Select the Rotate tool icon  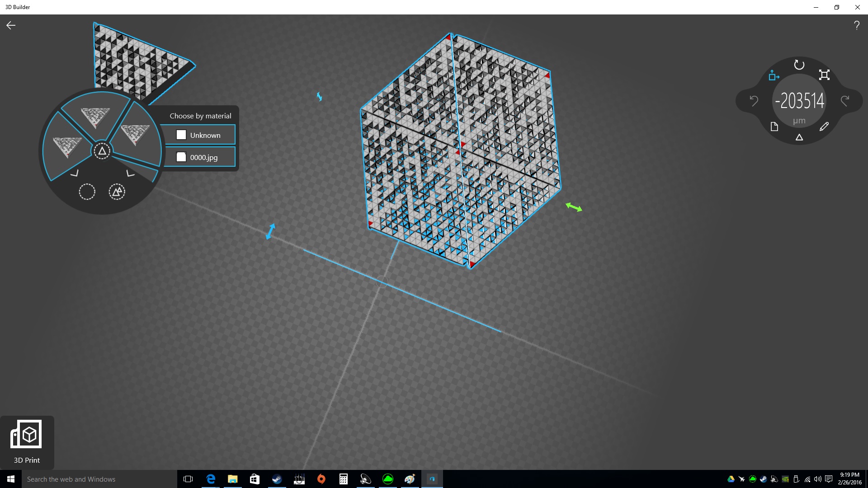tap(799, 65)
